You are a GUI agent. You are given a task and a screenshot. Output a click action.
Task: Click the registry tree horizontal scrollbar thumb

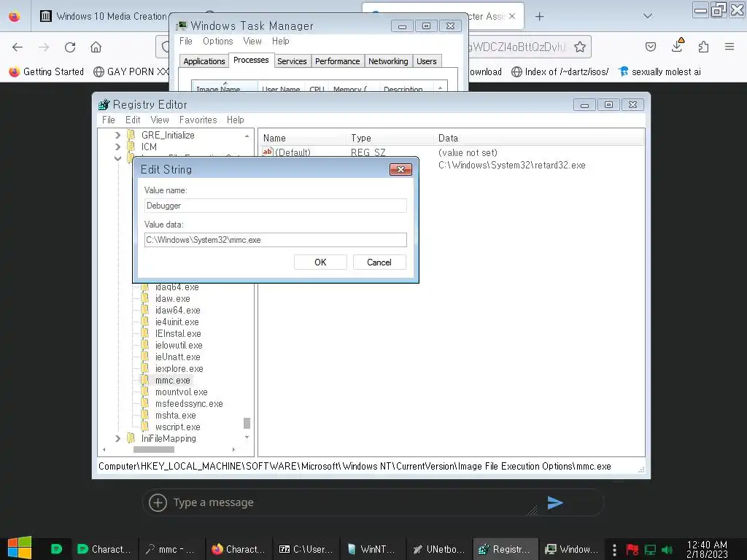(x=154, y=449)
